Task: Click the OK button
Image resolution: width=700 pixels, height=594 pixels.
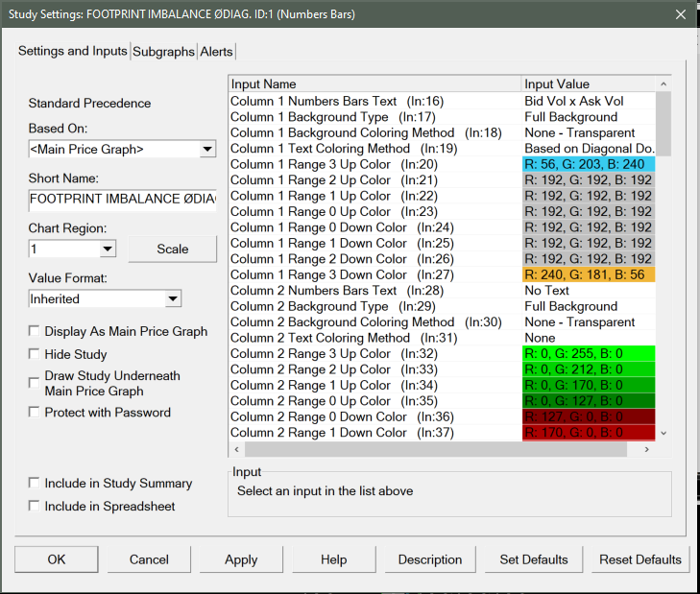Action: pyautogui.click(x=57, y=559)
